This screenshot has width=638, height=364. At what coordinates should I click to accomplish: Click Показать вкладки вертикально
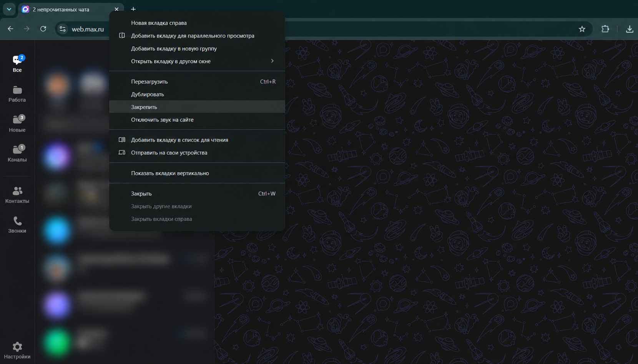[197, 173]
